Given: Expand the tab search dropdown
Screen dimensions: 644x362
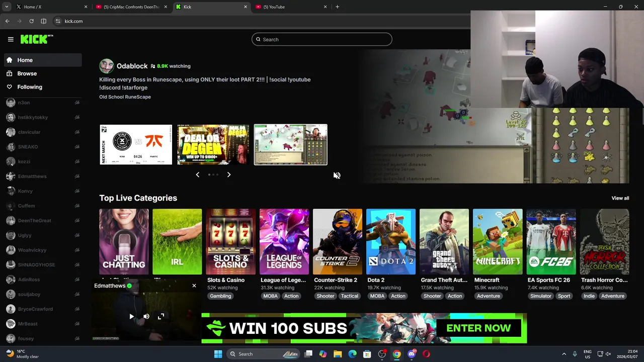Looking at the screenshot, I should pos(7,7).
